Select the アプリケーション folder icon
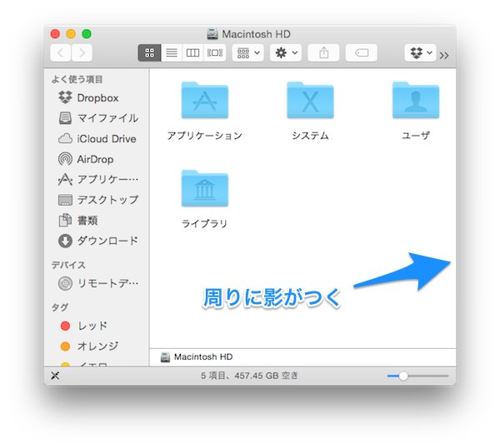Image resolution: width=500 pixels, height=448 pixels. (205, 100)
